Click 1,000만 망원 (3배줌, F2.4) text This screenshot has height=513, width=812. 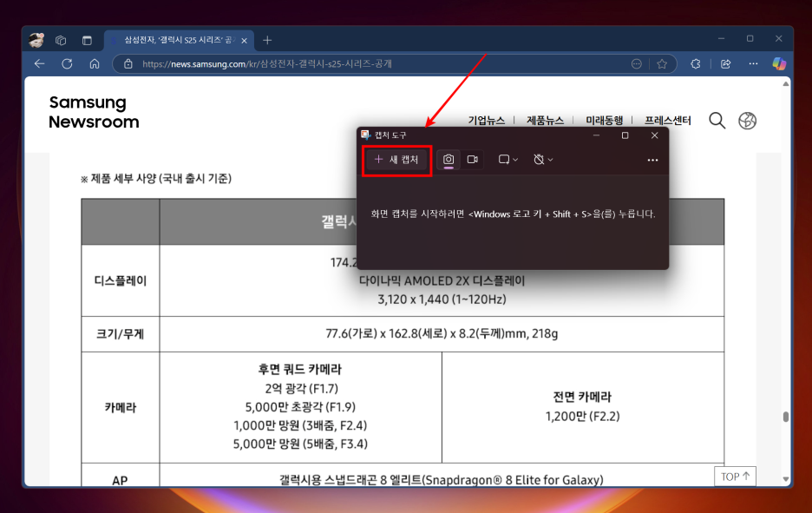[300, 425]
